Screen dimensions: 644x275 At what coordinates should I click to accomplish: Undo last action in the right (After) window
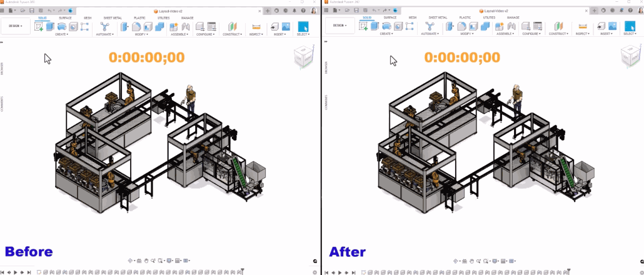[x=375, y=11]
